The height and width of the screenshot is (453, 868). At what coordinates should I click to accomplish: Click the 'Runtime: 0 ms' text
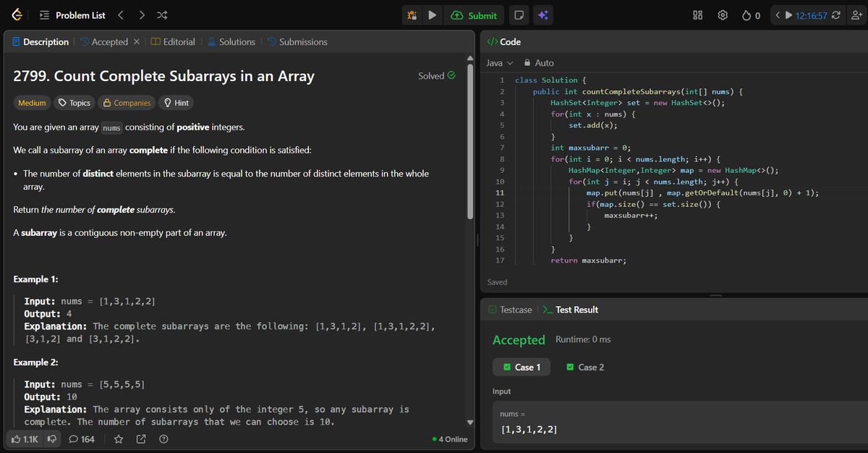coord(583,339)
